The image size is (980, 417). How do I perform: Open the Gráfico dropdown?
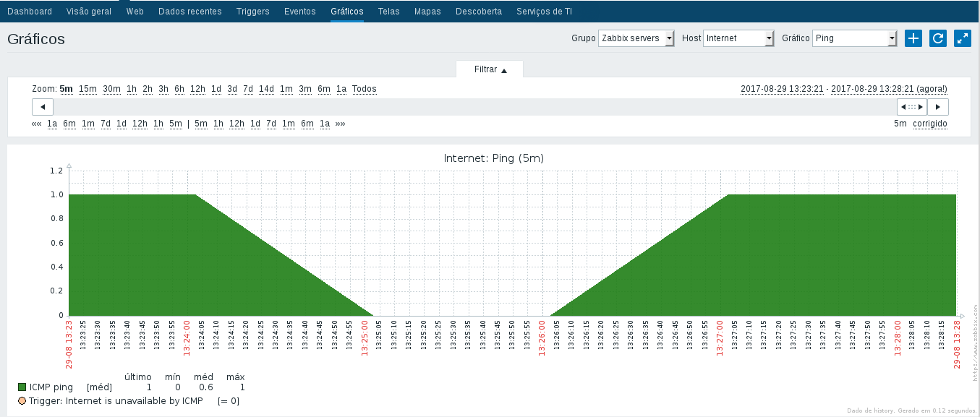coord(855,38)
